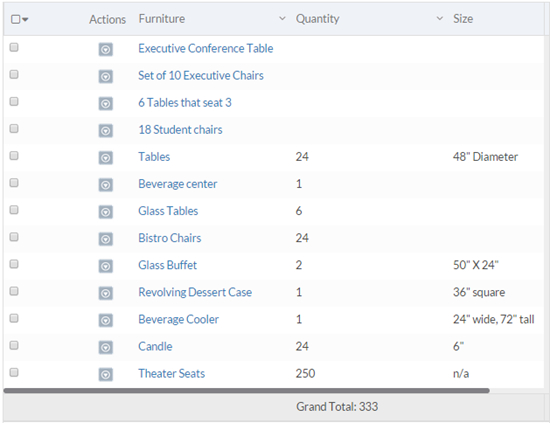Select the Beverage center row checkbox
The height and width of the screenshot is (423, 550).
point(14,182)
